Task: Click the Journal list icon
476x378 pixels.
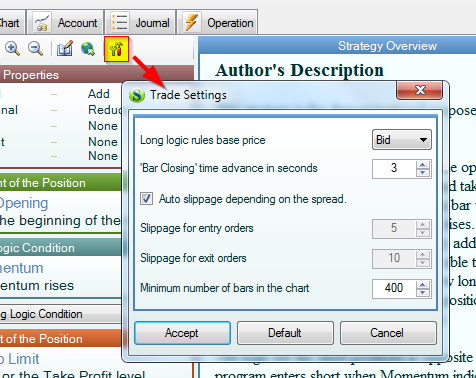Action: pos(119,23)
